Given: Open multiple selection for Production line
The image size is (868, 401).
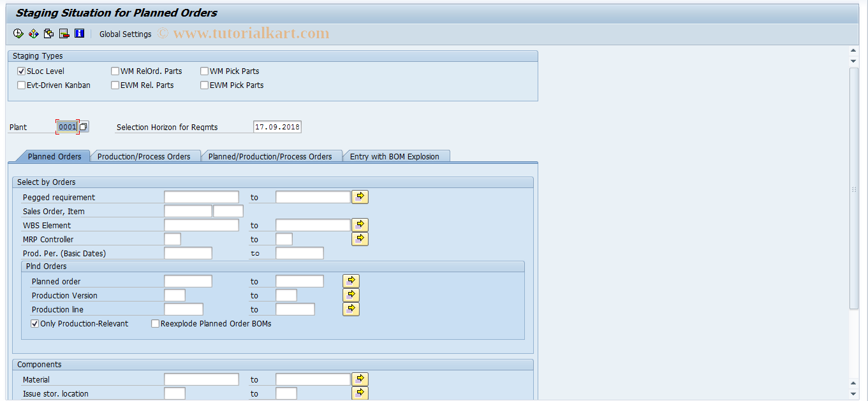Looking at the screenshot, I should click(351, 309).
